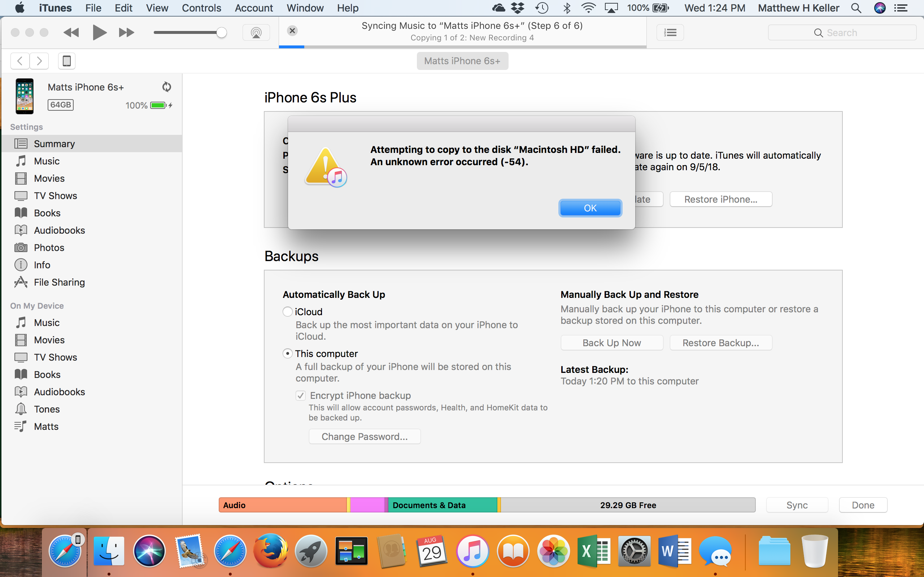Open the Up Next list icon
Screen dimensions: 924x577
click(x=670, y=32)
